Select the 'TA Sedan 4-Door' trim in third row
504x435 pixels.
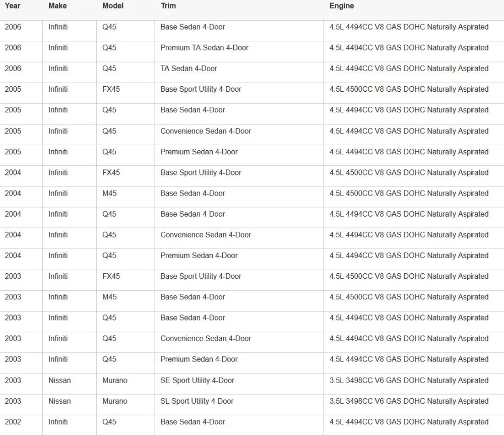[188, 69]
